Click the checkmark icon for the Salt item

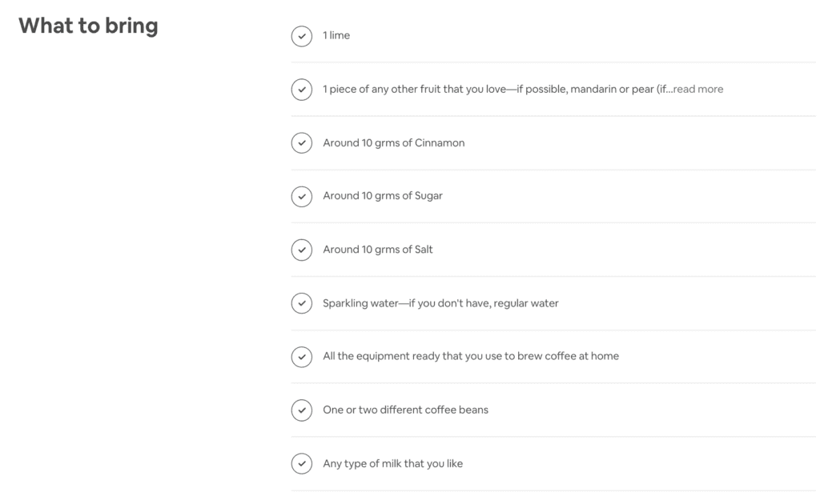302,250
